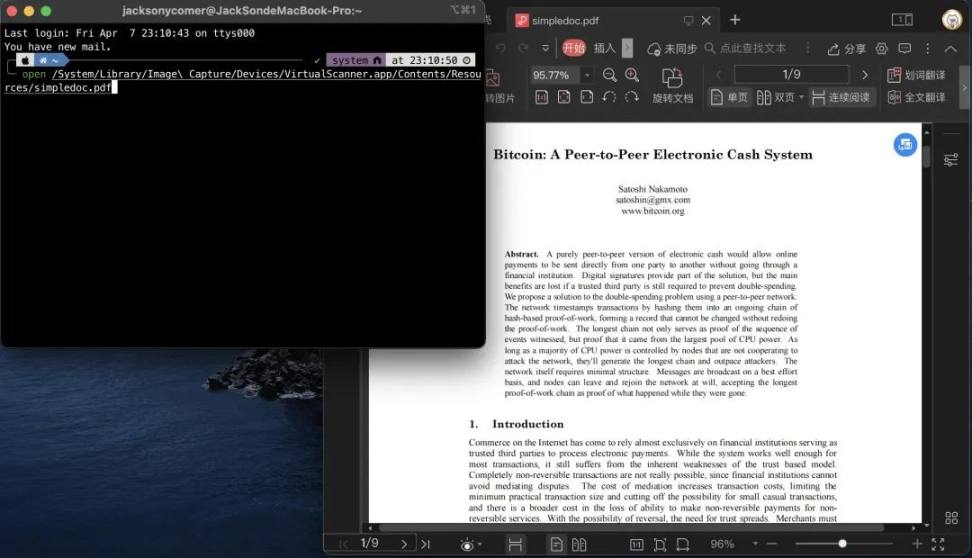Click the 1:1 actual size icon in status bar

(637, 544)
